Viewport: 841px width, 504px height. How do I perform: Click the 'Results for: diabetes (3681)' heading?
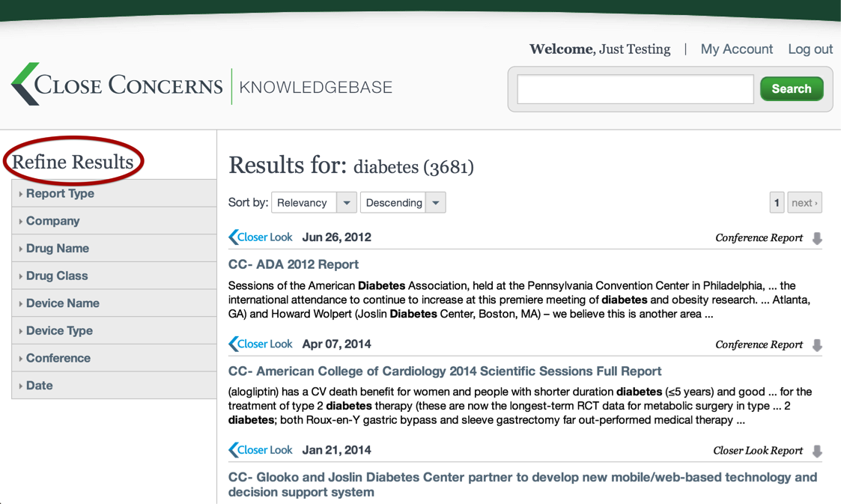tap(351, 166)
